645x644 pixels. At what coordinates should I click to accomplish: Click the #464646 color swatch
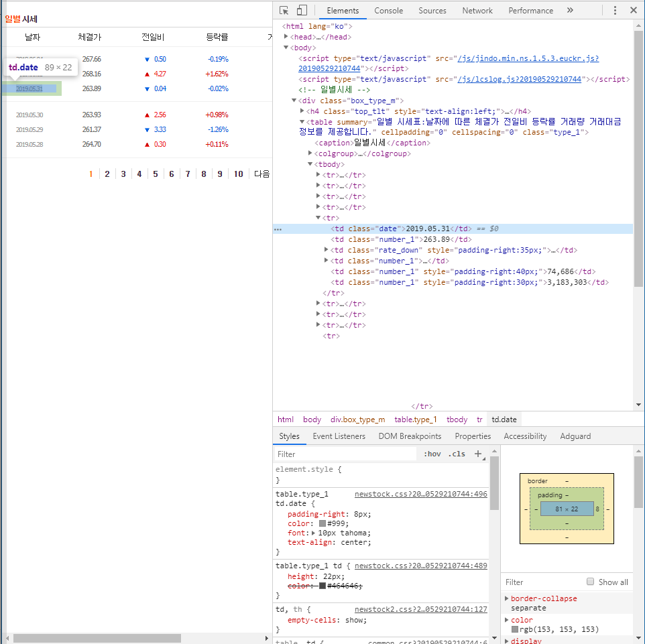(x=322, y=586)
